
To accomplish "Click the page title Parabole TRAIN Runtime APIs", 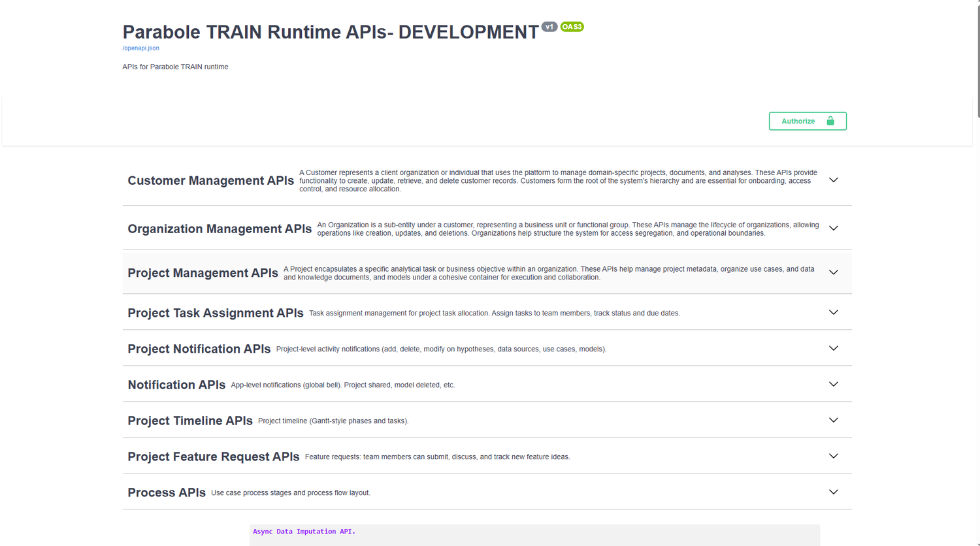I will [x=331, y=32].
